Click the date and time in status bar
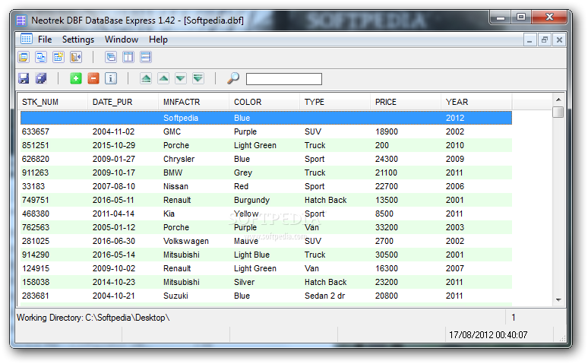588x364 pixels. [x=488, y=334]
